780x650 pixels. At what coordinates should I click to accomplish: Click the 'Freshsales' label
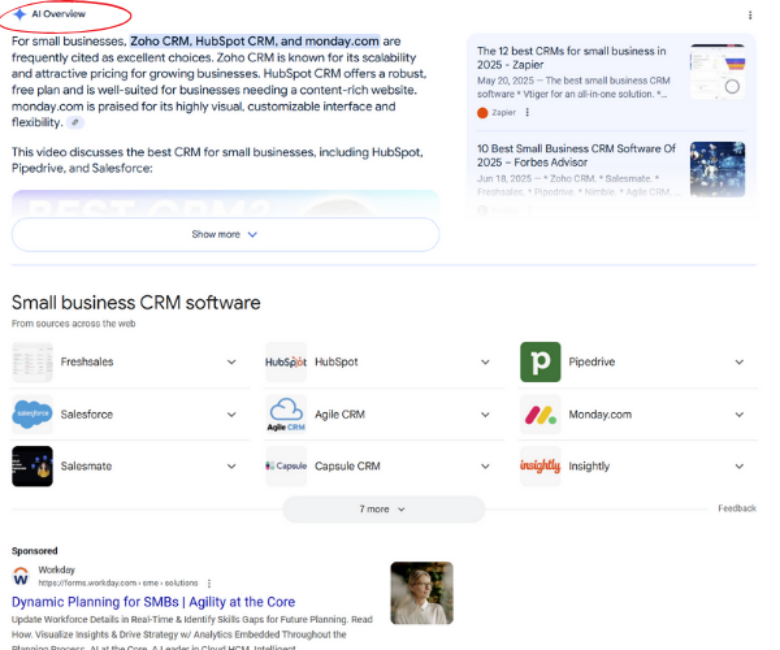tap(87, 362)
